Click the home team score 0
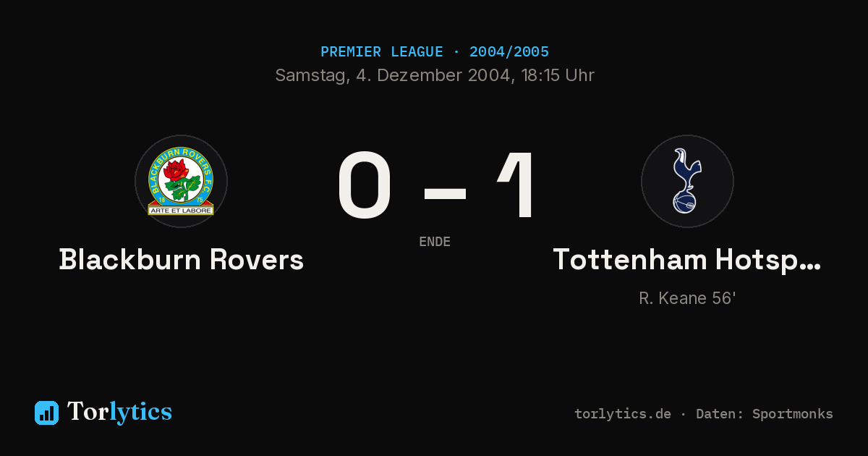The image size is (868, 456). [x=365, y=185]
